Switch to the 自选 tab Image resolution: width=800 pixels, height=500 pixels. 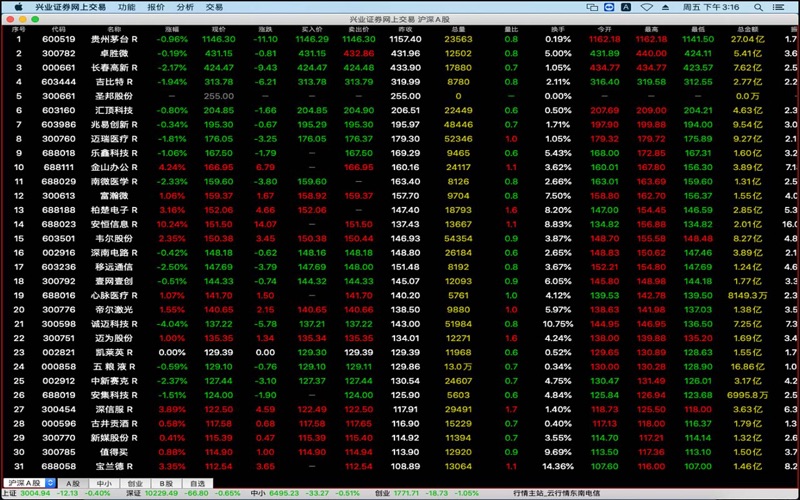click(197, 483)
